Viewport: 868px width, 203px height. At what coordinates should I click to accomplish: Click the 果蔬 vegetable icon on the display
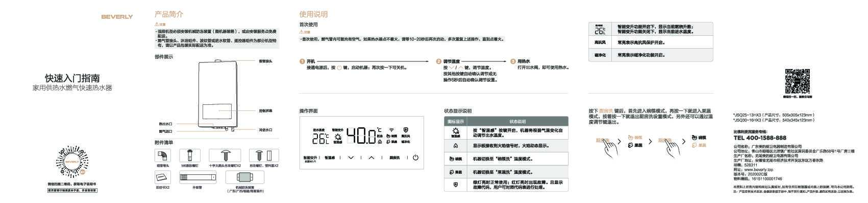[388, 142]
